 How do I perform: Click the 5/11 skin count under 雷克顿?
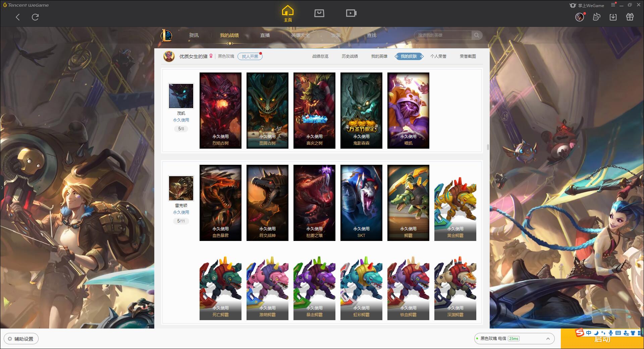point(181,221)
